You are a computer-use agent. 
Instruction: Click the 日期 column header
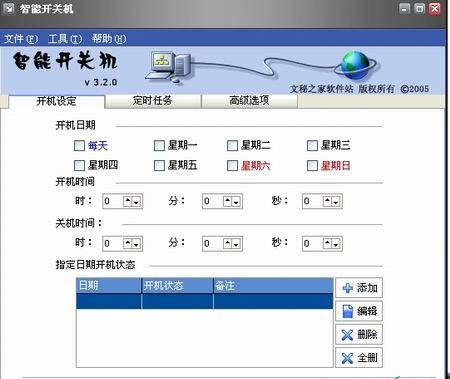(109, 286)
